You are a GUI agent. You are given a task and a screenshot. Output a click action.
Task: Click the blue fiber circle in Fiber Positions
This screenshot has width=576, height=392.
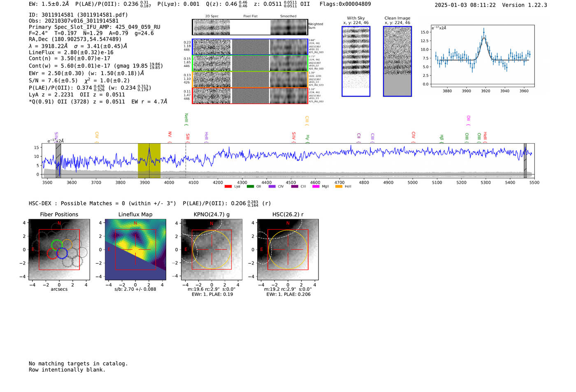tap(62, 253)
